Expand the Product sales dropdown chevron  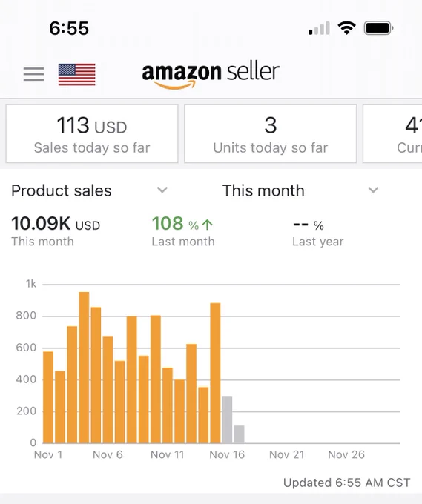[x=162, y=190]
